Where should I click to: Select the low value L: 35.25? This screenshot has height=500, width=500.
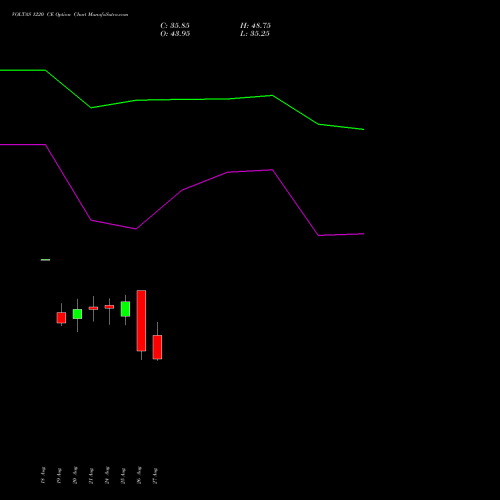point(255,34)
